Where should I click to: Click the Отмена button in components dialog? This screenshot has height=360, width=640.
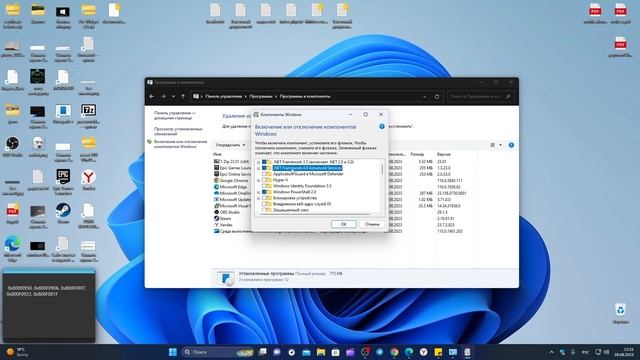coord(372,224)
